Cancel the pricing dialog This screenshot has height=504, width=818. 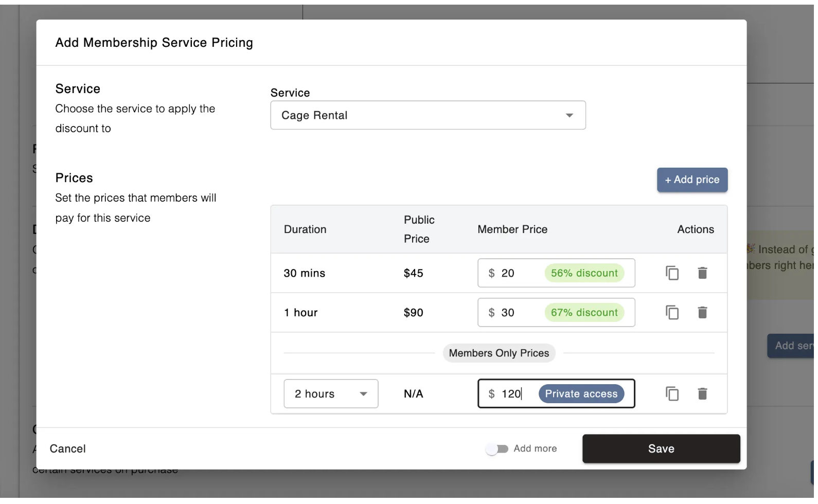[x=68, y=449]
